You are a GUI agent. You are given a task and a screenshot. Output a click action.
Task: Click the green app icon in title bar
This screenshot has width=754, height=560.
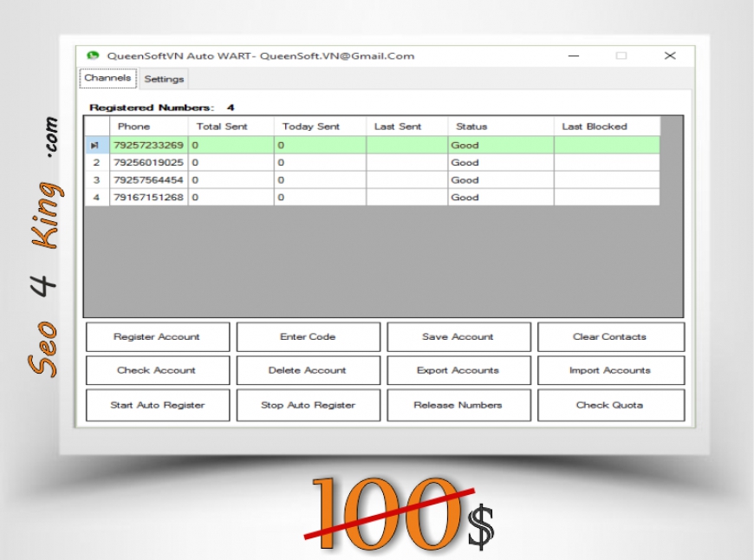point(93,55)
